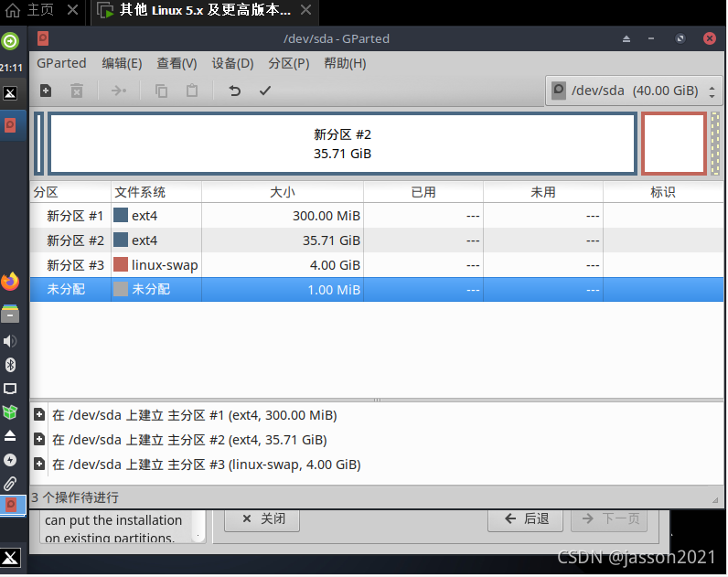Click the ext4 color swatch of 新分区 #1

click(121, 216)
